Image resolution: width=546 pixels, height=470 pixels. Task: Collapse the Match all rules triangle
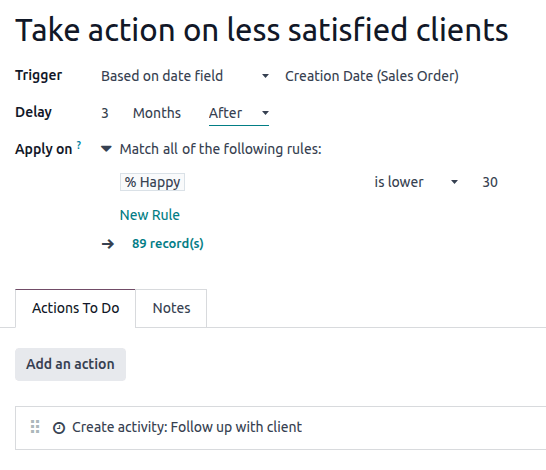(x=106, y=149)
